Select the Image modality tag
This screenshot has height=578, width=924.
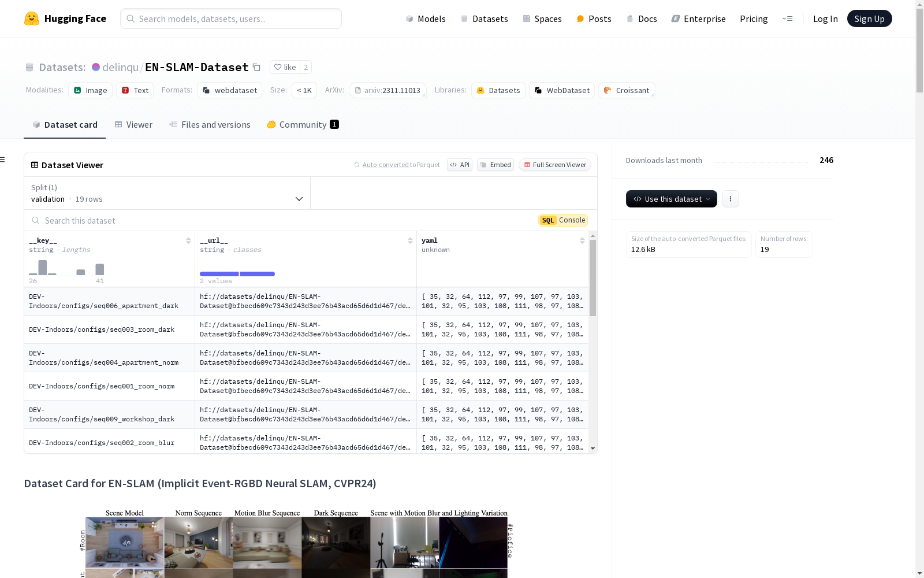coord(91,90)
